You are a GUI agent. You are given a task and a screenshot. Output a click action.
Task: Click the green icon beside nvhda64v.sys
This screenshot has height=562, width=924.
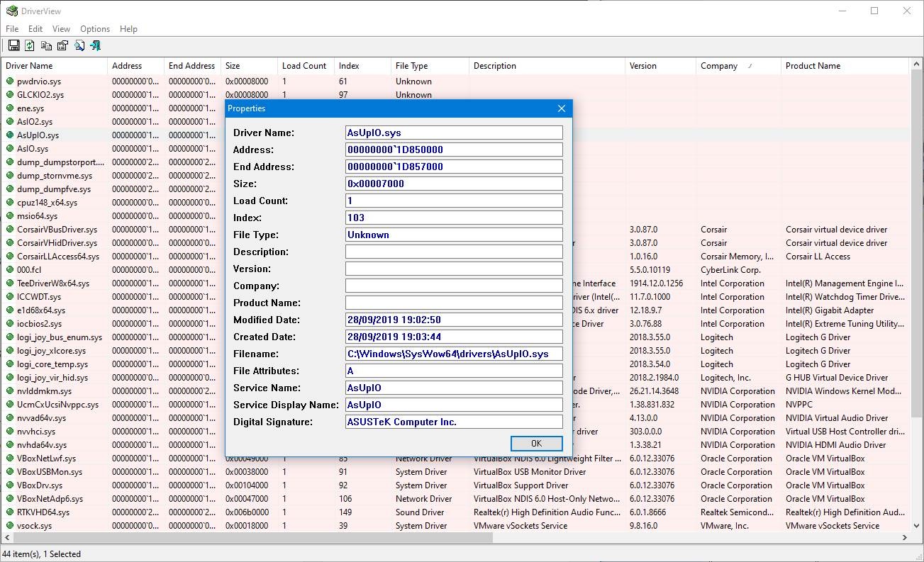click(10, 445)
